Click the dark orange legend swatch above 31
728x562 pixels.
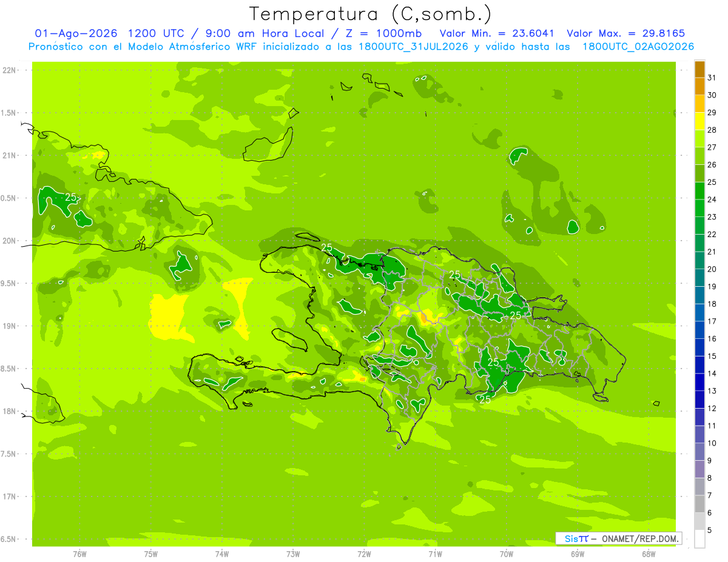pyautogui.click(x=699, y=69)
